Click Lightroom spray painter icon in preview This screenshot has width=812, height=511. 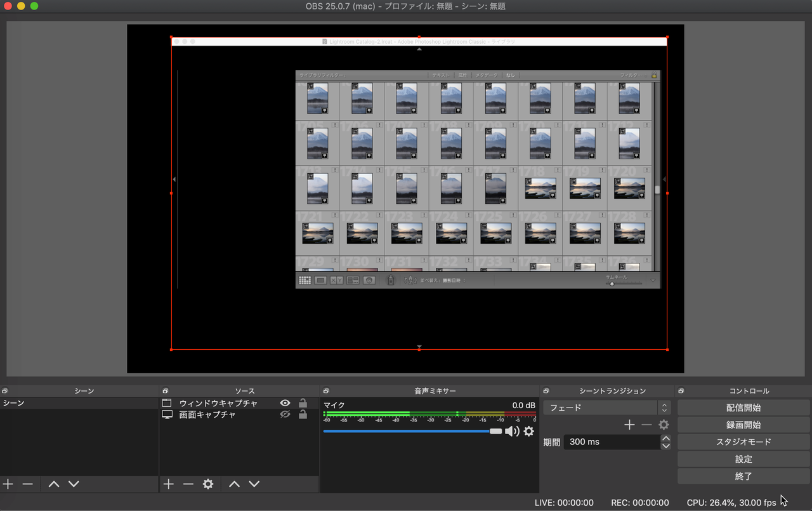pyautogui.click(x=391, y=280)
